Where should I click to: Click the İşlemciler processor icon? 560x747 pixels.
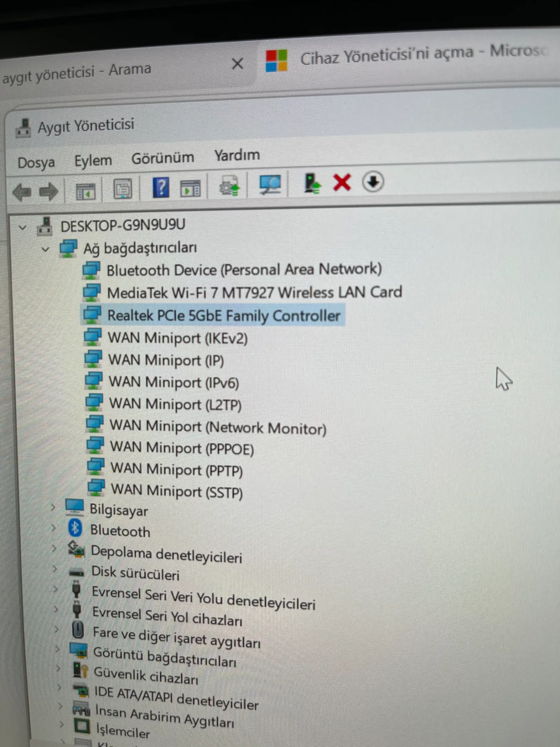pyautogui.click(x=82, y=726)
